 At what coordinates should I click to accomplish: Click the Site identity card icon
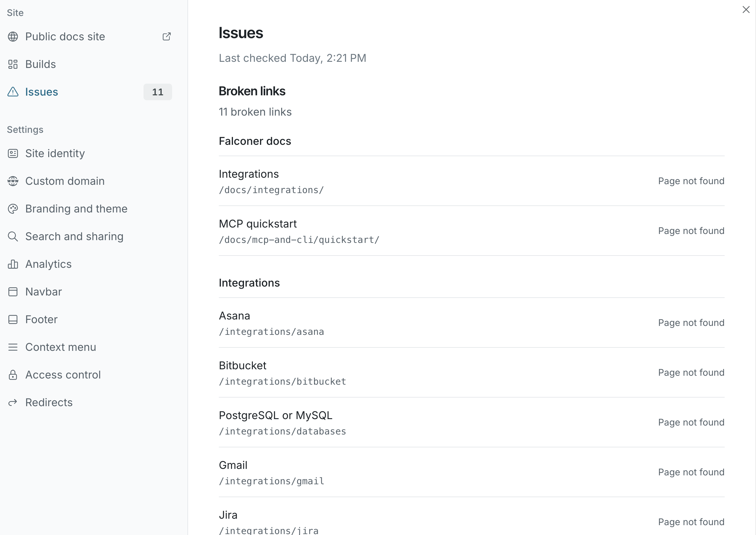13,153
